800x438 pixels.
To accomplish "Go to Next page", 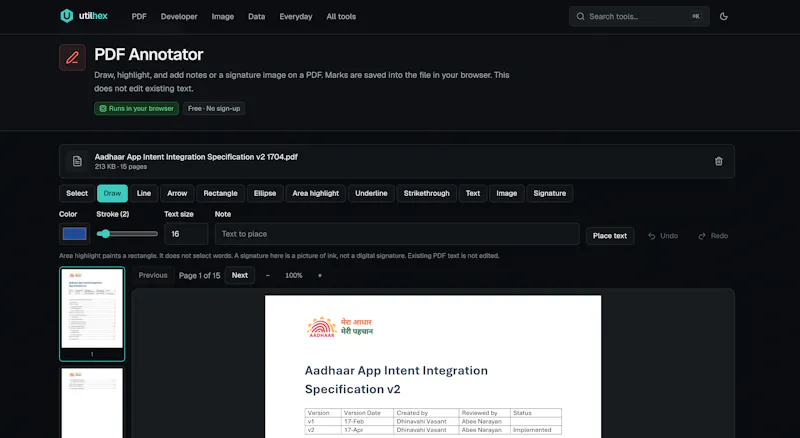I will click(240, 275).
